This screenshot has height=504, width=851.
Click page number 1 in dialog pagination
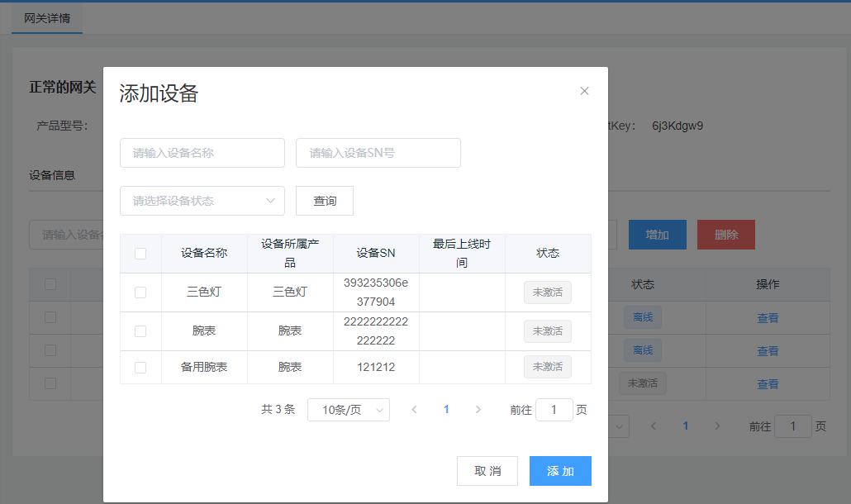point(446,410)
